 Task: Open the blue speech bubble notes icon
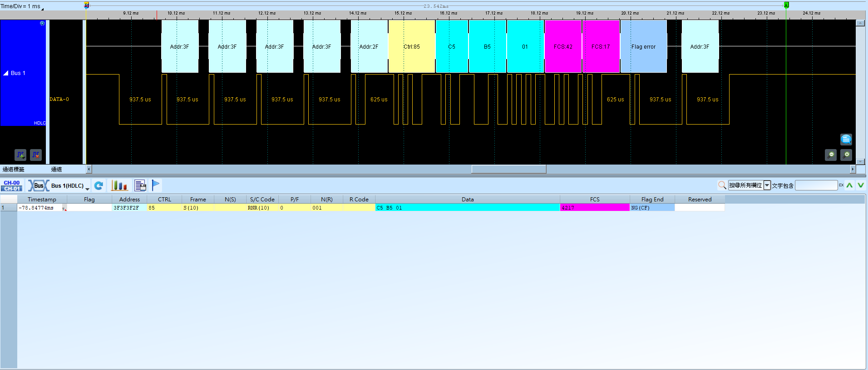[x=846, y=139]
